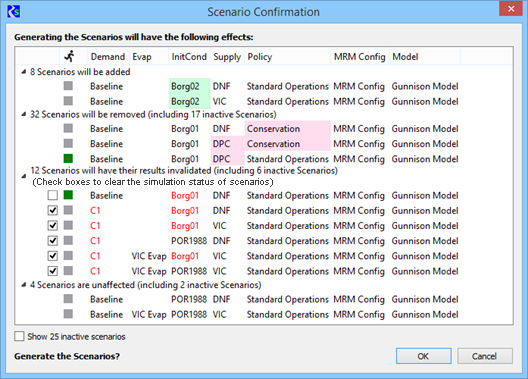Click the InitCond column header
528x379 pixels.
189,57
